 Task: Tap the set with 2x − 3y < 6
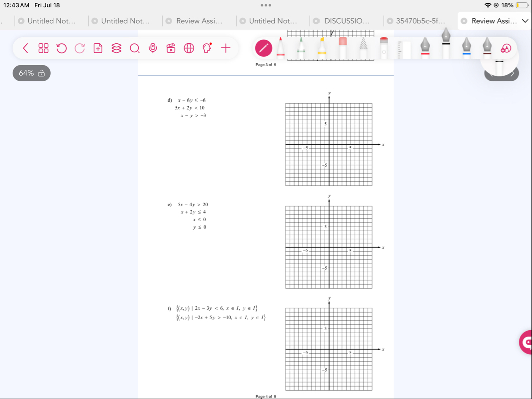pyautogui.click(x=217, y=308)
